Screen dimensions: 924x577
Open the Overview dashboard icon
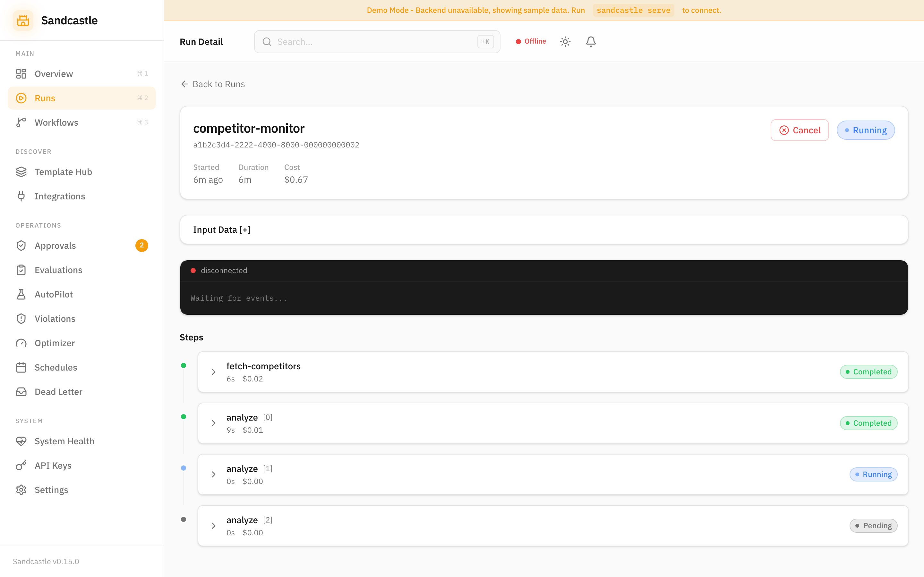tap(21, 74)
